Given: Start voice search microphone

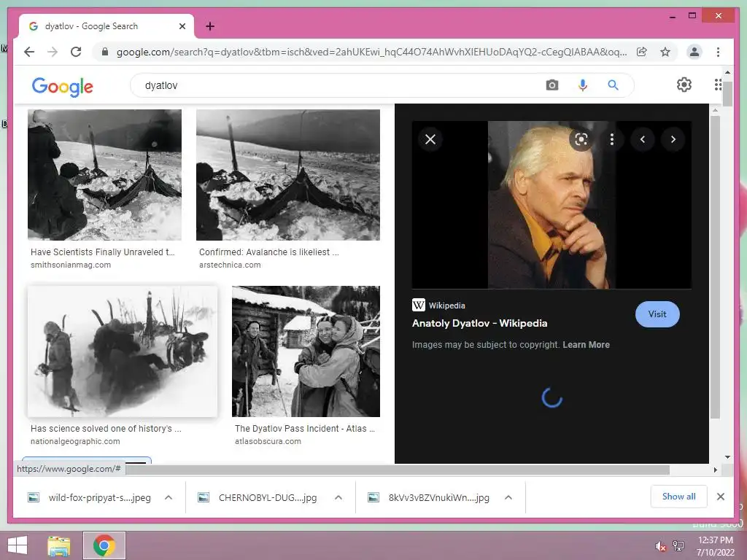Looking at the screenshot, I should click(x=582, y=85).
